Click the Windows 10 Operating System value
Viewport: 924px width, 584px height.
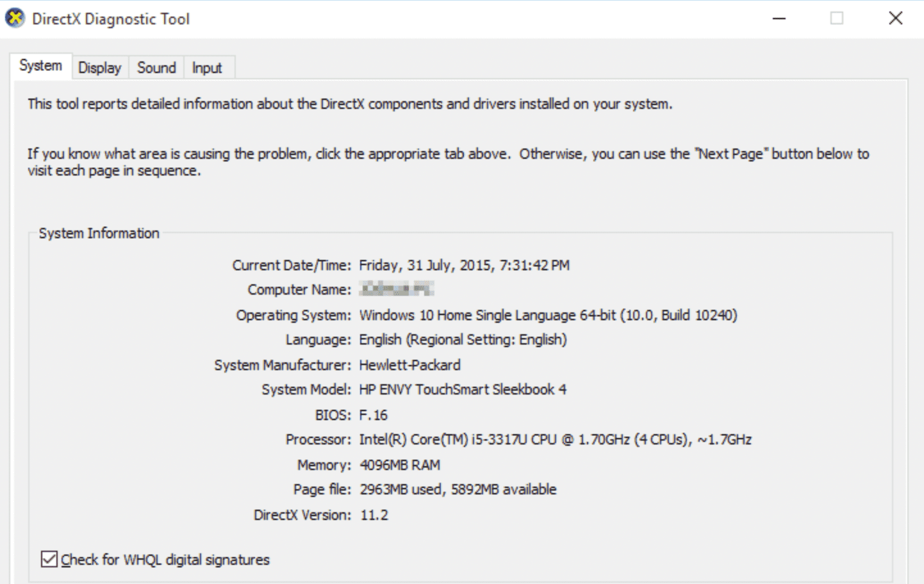tap(548, 315)
